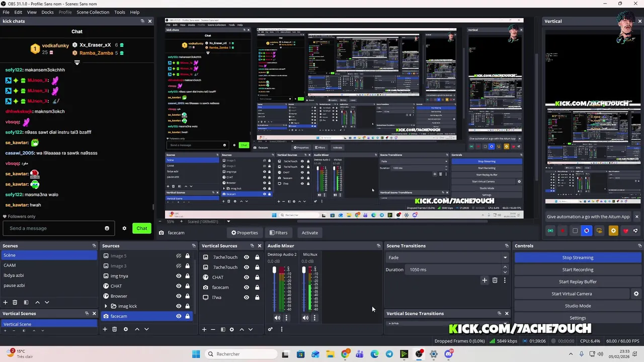The height and width of the screenshot is (362, 644).
Task: Move the scene up with the arrow icon
Action: (x=37, y=302)
